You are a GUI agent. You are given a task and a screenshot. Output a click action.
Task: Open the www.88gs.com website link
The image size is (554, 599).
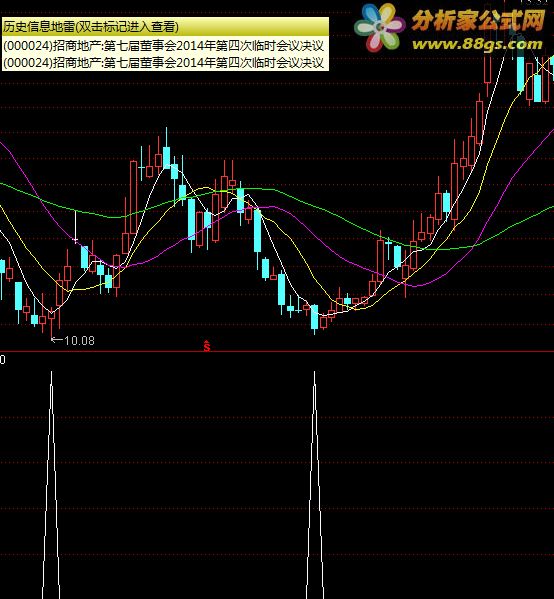[x=477, y=44]
